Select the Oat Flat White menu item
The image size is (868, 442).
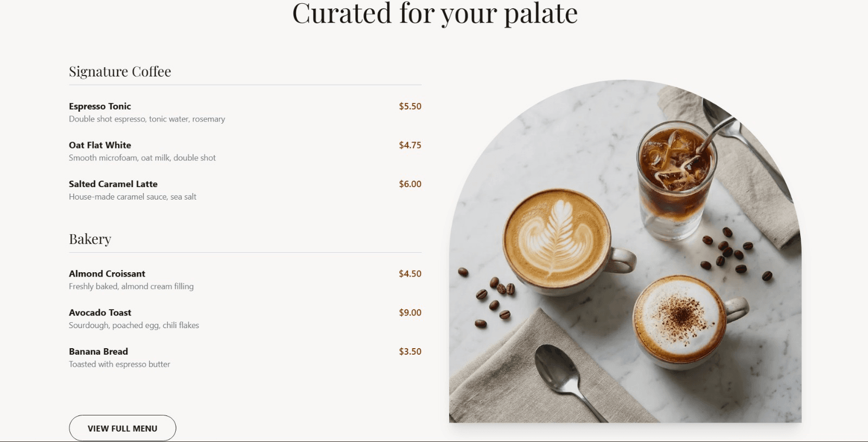pyautogui.click(x=99, y=145)
